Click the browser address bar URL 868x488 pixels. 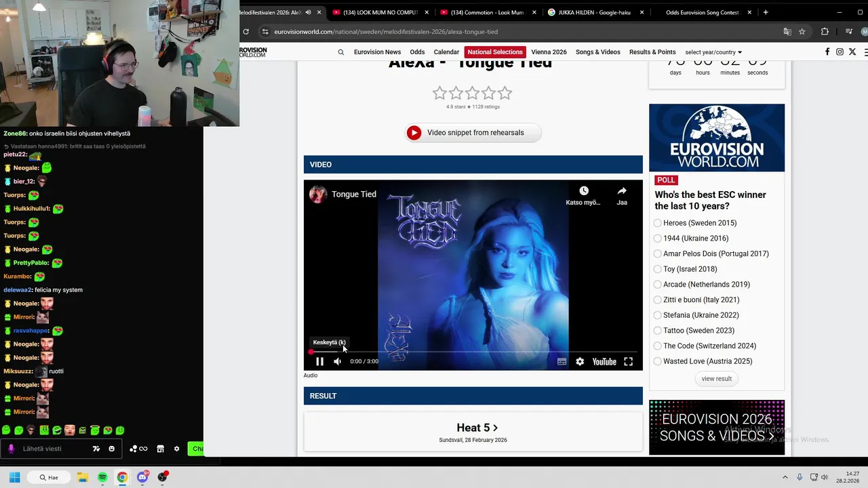click(x=386, y=32)
